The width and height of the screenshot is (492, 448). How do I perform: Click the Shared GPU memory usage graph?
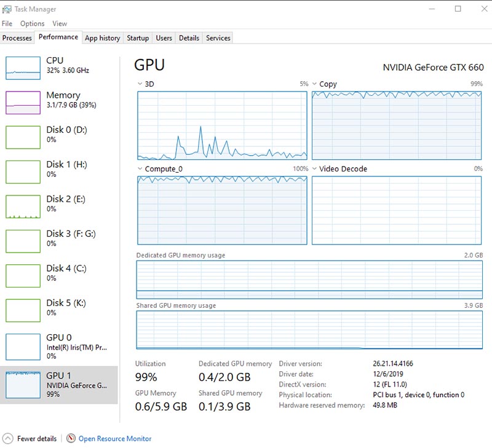coord(309,330)
